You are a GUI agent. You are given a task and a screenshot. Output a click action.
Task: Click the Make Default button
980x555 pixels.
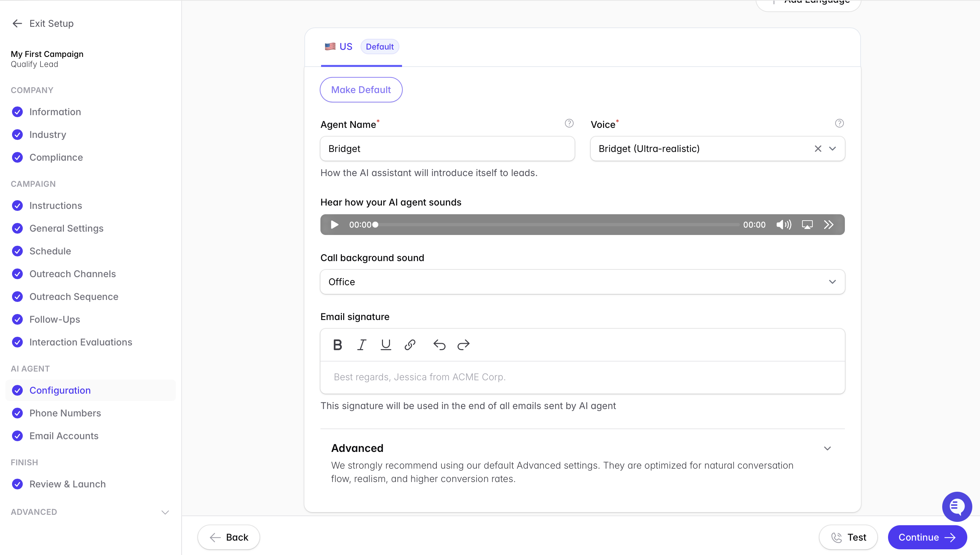coord(361,90)
